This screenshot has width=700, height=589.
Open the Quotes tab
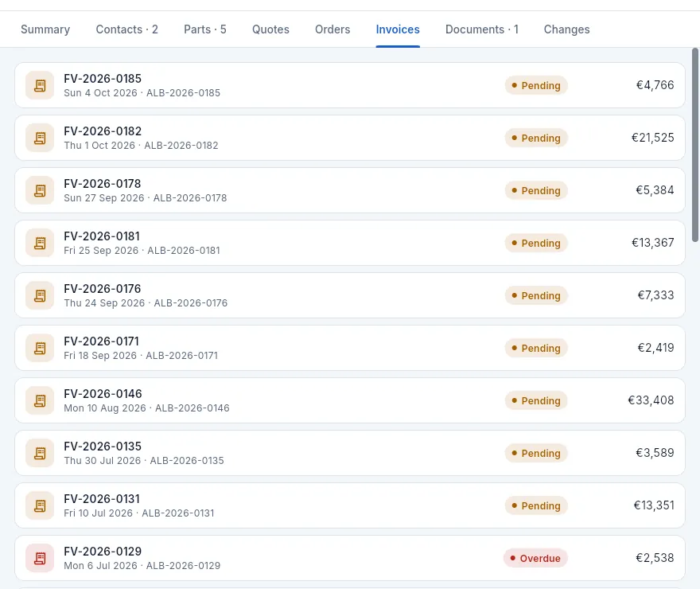(x=270, y=29)
